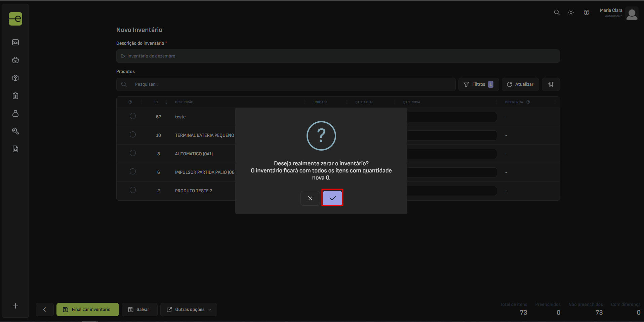Screen dimensions: 644x322
Task: Open help question mark icon
Action: (586, 12)
